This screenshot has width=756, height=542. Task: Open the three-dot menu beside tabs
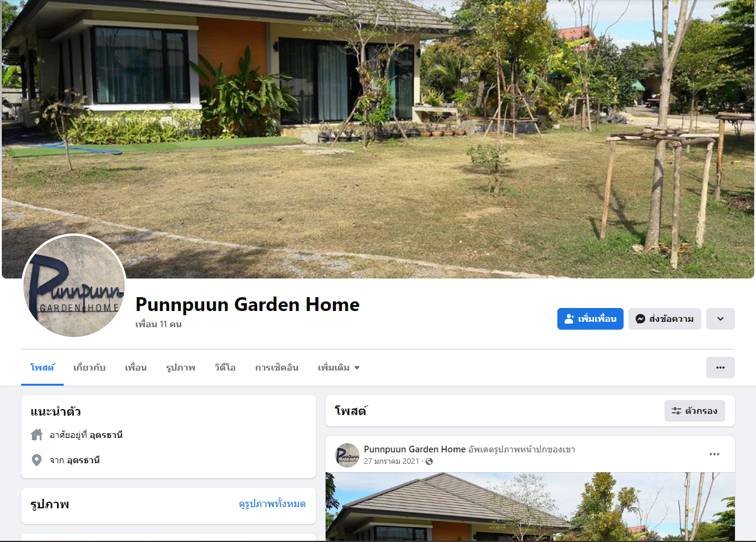click(x=720, y=368)
